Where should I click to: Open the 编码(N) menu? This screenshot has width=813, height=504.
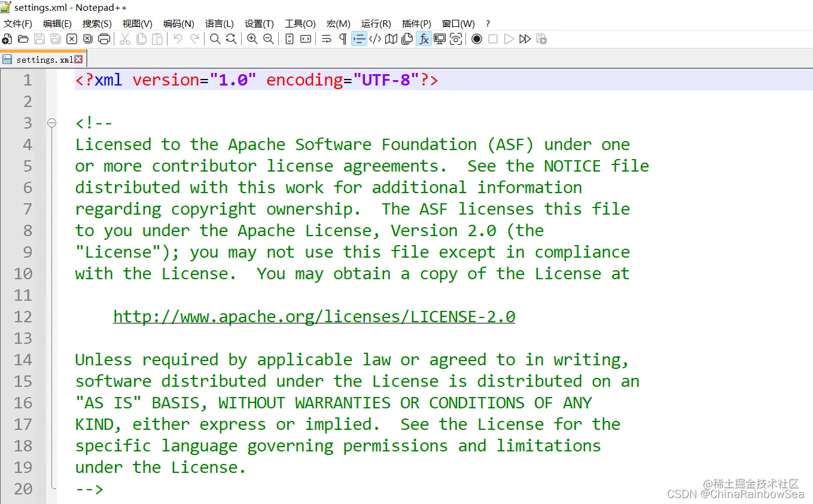[x=179, y=23]
